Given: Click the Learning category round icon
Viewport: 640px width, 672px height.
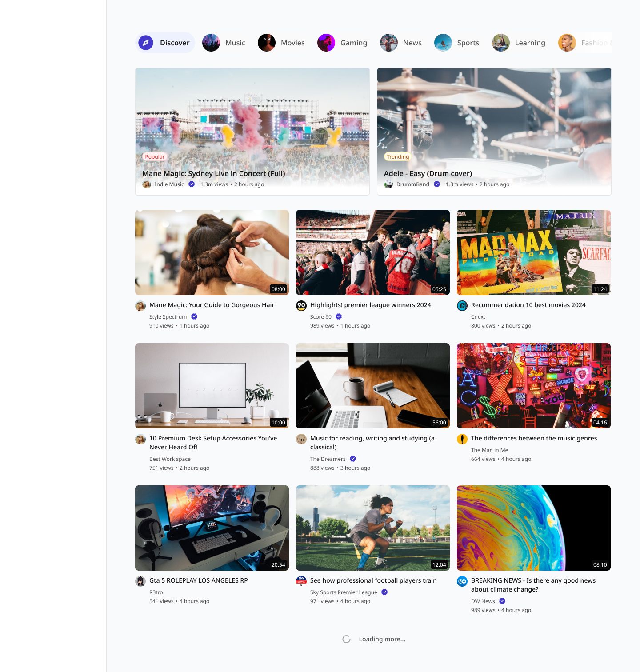Looking at the screenshot, I should (x=501, y=43).
